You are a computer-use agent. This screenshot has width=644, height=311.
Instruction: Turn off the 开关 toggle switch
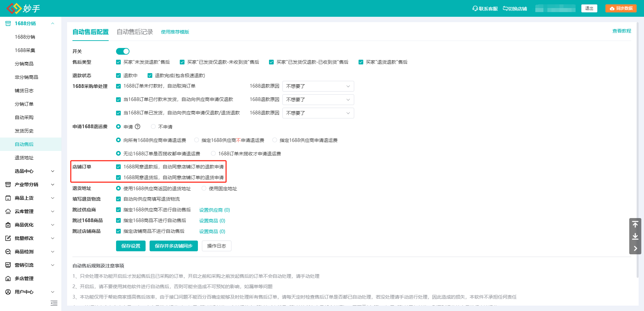click(x=123, y=51)
